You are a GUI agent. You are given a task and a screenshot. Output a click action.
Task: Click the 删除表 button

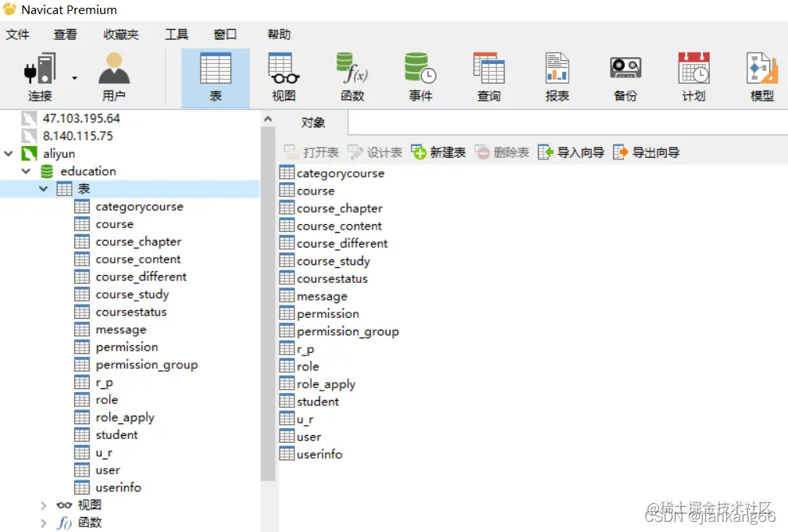click(501, 152)
